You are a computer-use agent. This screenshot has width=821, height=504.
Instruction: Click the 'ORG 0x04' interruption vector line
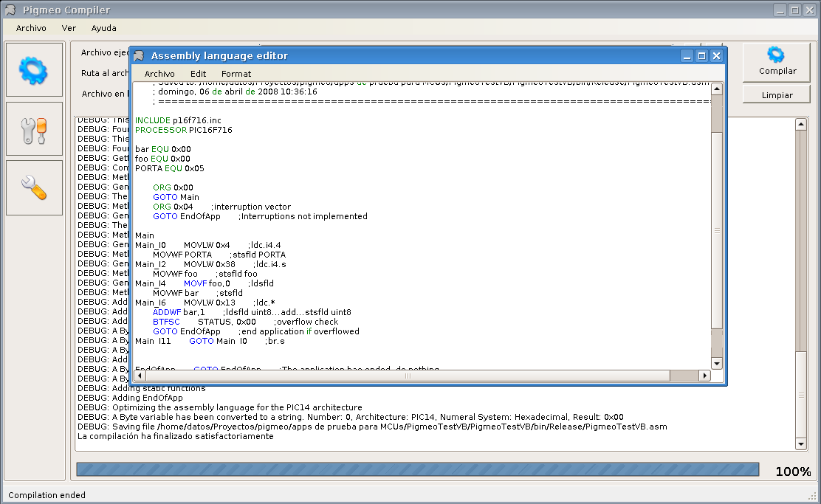pos(221,207)
